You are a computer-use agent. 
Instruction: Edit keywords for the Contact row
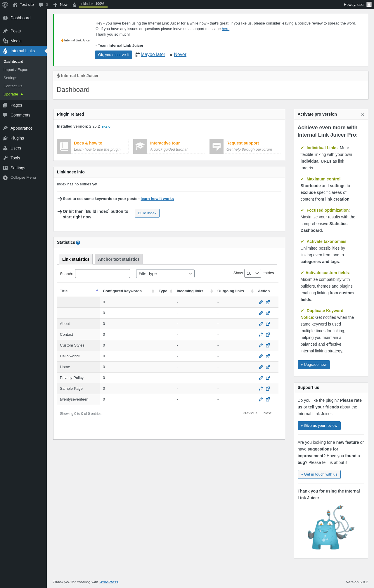tap(261, 335)
